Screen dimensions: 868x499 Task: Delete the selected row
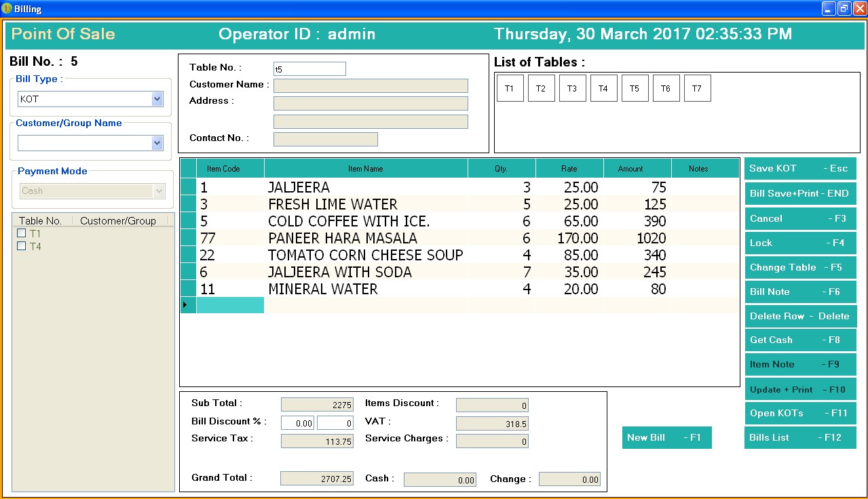(799, 316)
